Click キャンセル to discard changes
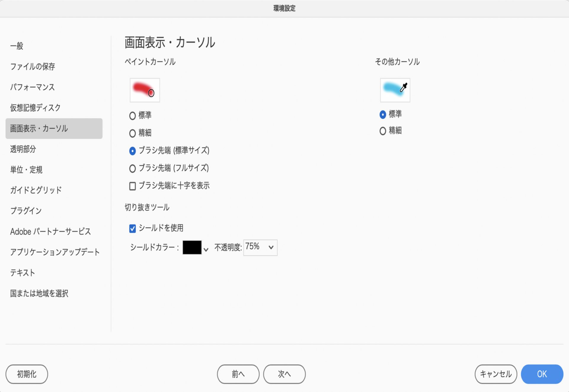This screenshot has height=392, width=569. (x=496, y=374)
